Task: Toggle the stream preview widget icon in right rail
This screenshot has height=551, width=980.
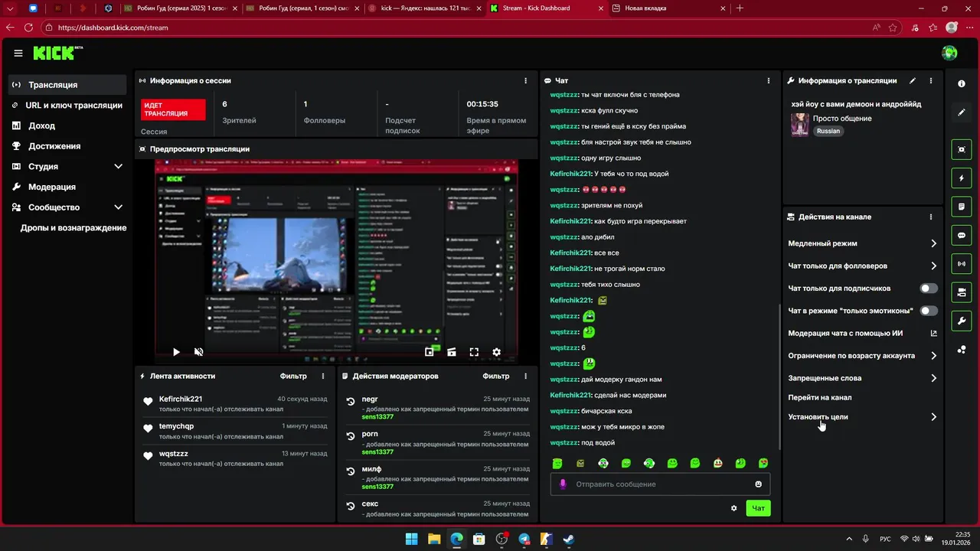Action: point(962,149)
